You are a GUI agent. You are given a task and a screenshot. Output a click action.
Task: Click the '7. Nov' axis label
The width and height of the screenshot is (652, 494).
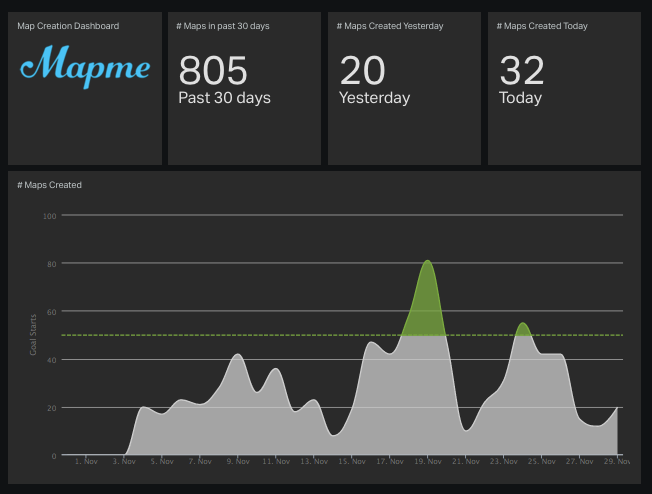(x=200, y=461)
